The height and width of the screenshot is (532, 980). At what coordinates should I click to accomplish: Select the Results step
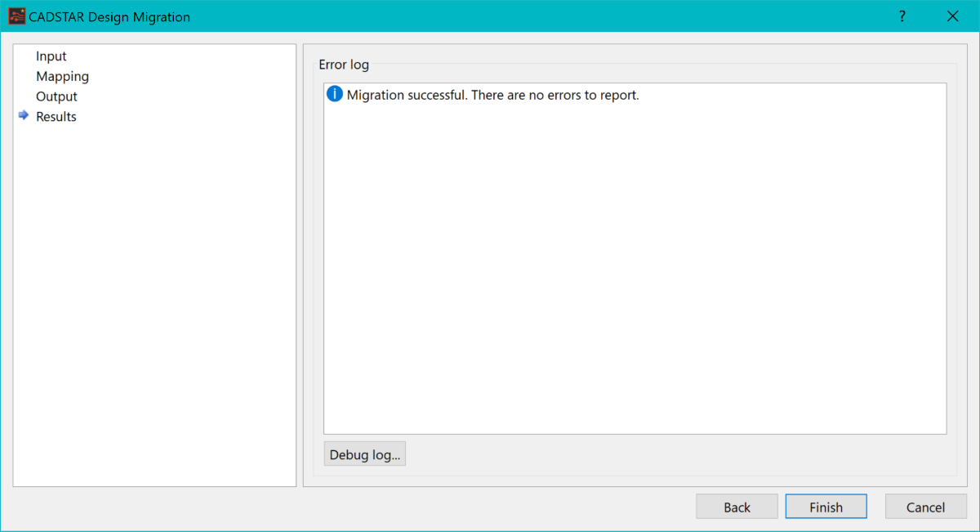pyautogui.click(x=56, y=116)
